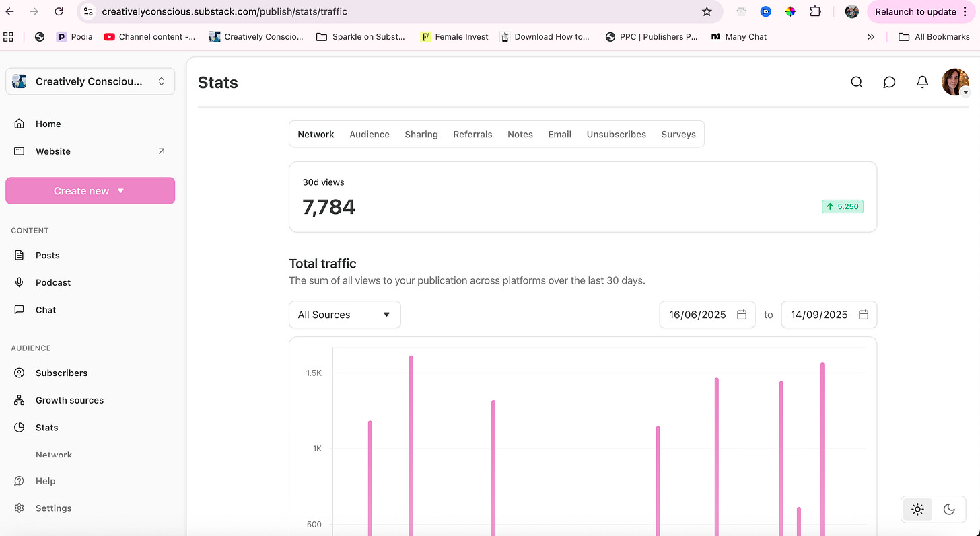Switch to light mode sun toggle
The image size is (980, 536).
click(917, 510)
